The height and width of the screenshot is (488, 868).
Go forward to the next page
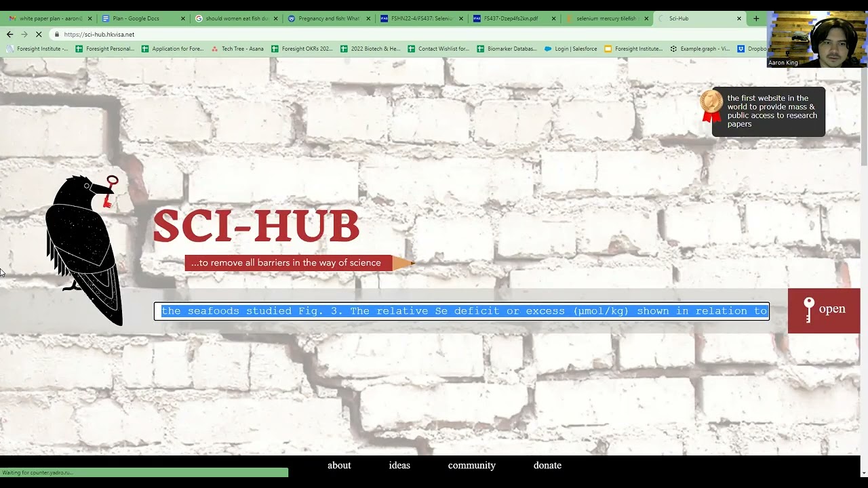tap(24, 34)
